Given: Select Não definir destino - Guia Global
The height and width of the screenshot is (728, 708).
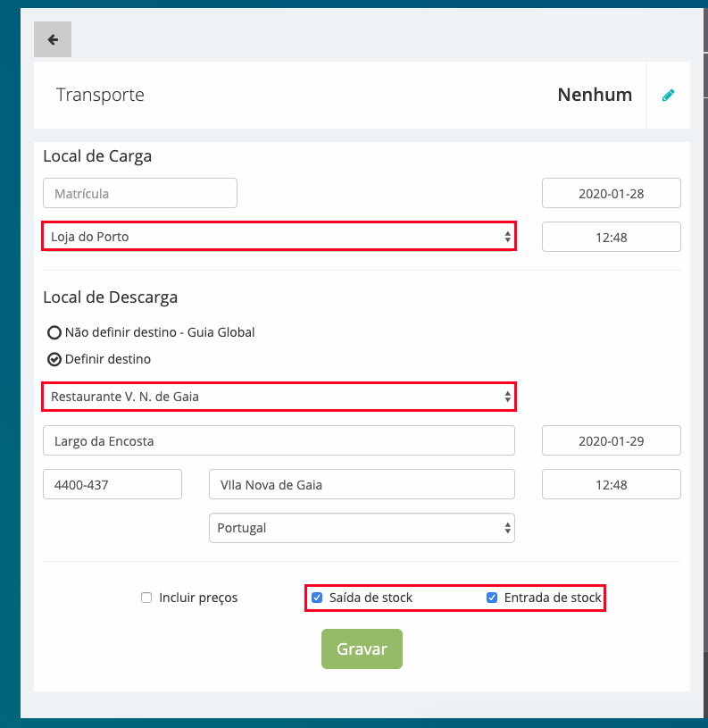Looking at the screenshot, I should [54, 332].
